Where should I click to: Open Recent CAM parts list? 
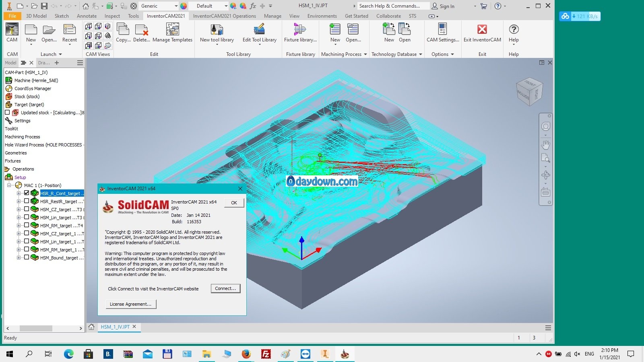point(69,33)
